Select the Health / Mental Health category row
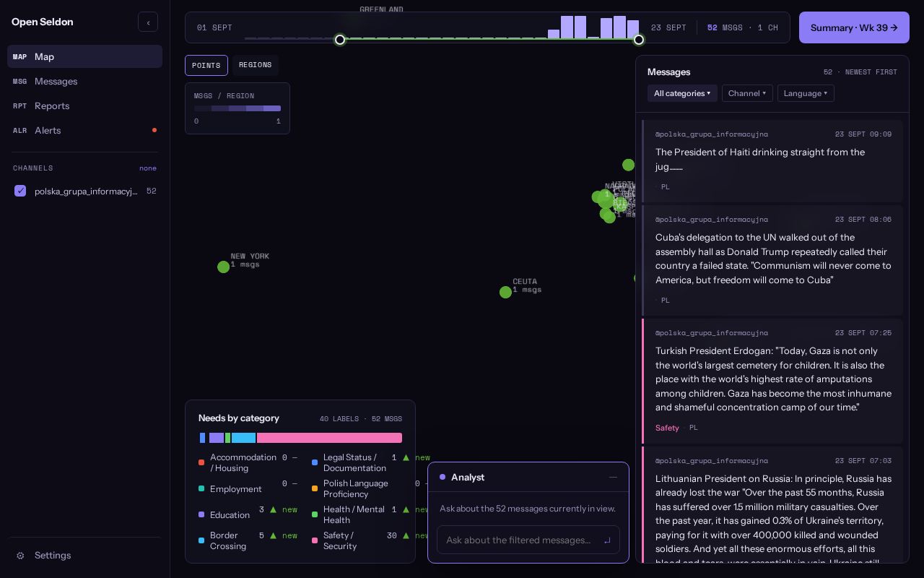This screenshot has width=924, height=578. click(371, 514)
